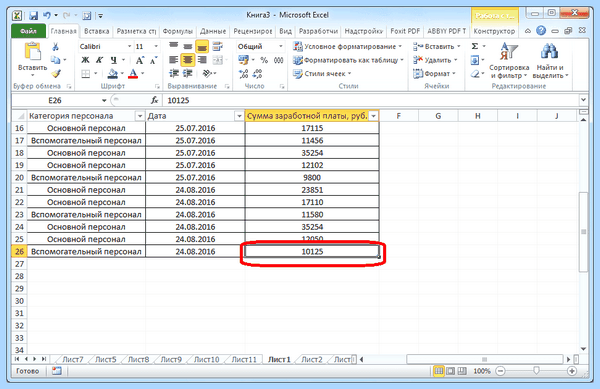
Task: Open the font name Calibri dropdown
Action: [129, 46]
